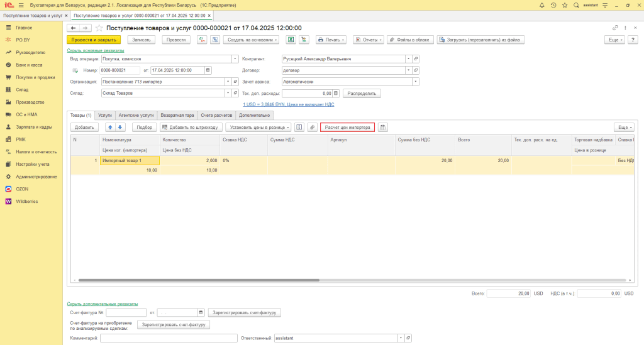Click the Комментарий input field
The height and width of the screenshot is (345, 644).
pyautogui.click(x=169, y=338)
